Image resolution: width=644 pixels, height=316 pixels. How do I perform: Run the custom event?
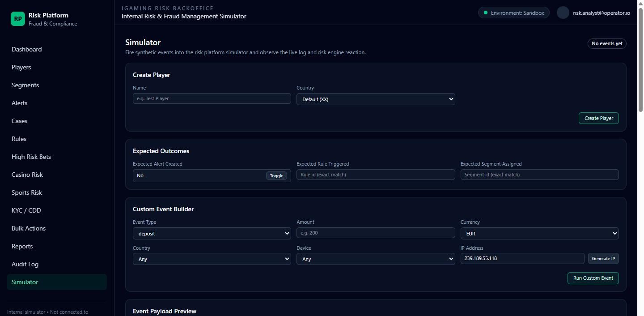[593, 278]
